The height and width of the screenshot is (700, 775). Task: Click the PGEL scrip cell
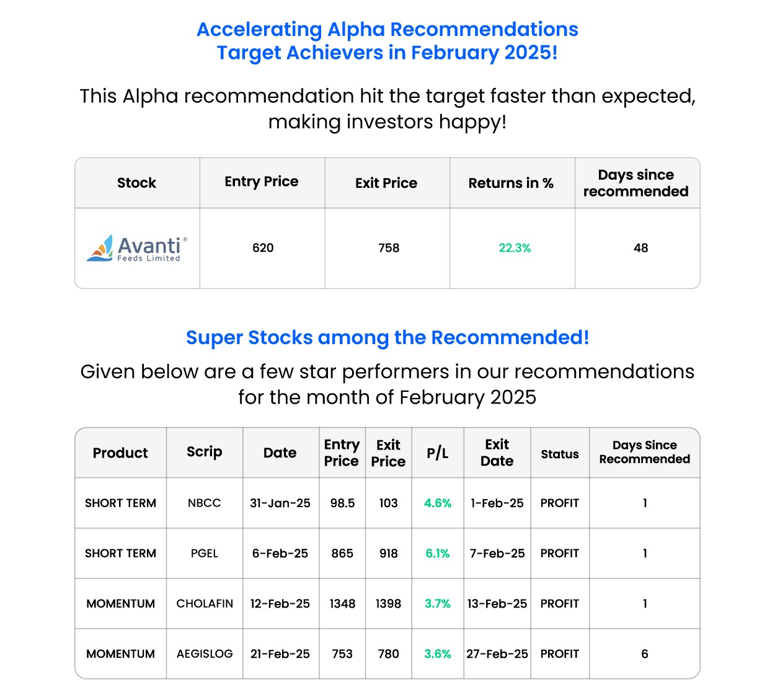click(x=204, y=553)
